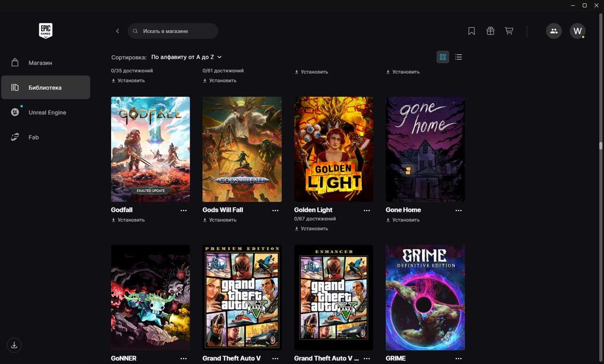Click the GoNNER title
The image size is (604, 364).
pyautogui.click(x=124, y=358)
